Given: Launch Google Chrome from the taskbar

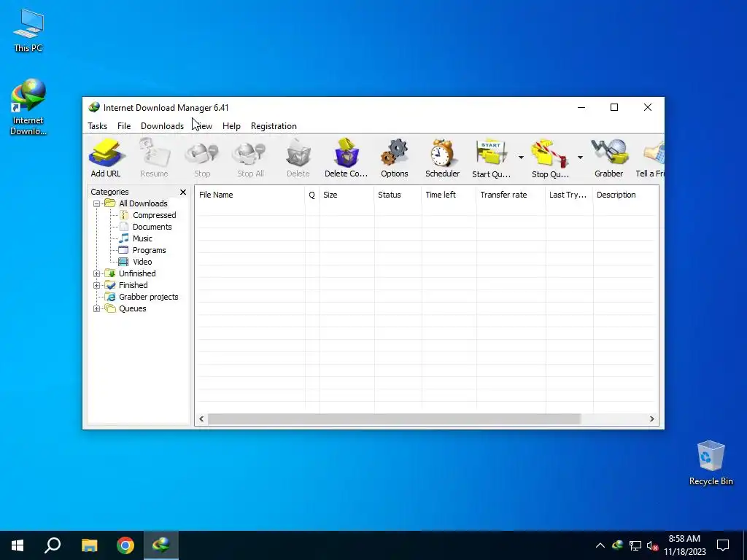Looking at the screenshot, I should coord(125,545).
